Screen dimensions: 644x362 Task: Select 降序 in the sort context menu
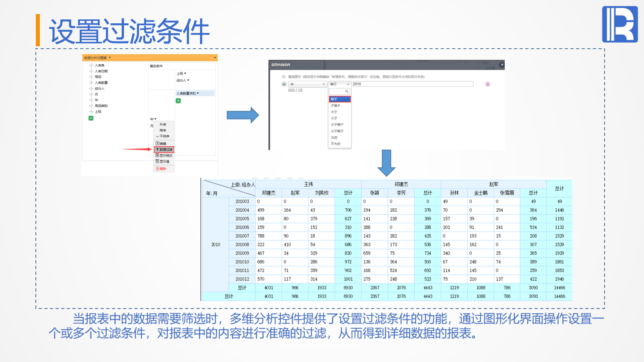[x=163, y=130]
